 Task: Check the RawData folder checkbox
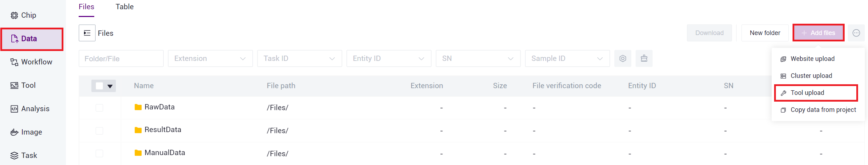(x=99, y=108)
